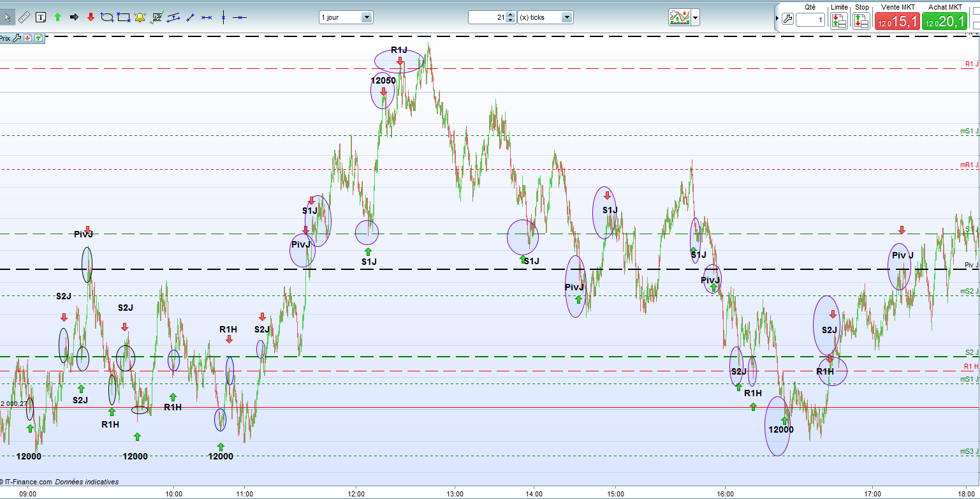Click the Qté quantity input field
This screenshot has width=980, height=499.
click(810, 20)
